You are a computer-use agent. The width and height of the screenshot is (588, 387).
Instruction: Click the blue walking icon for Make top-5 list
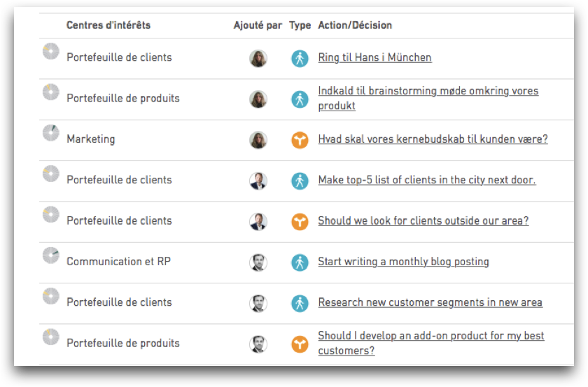tap(300, 181)
